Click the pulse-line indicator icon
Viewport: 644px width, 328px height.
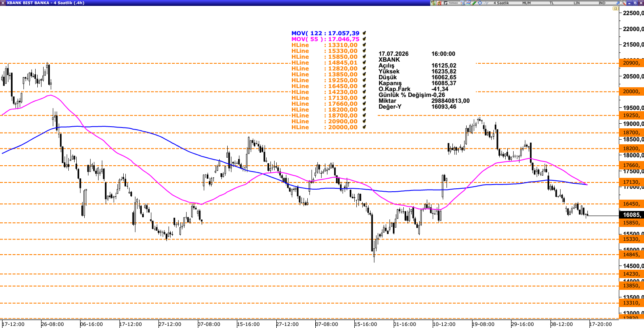(486, 3)
